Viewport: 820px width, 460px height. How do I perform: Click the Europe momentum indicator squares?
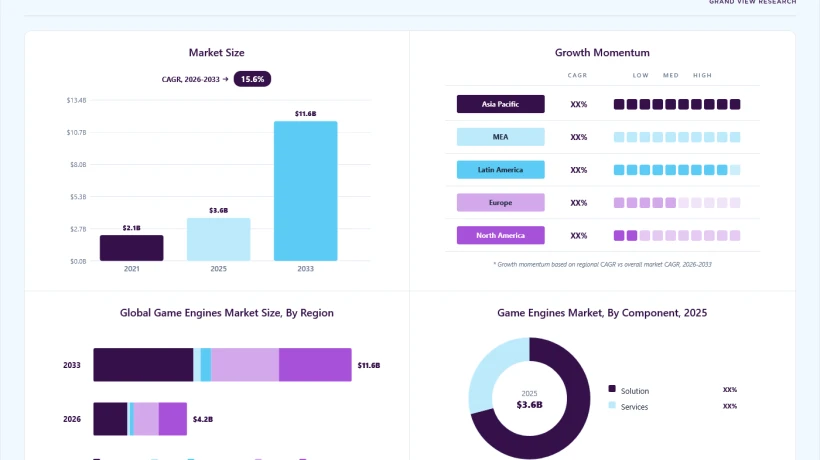click(677, 202)
